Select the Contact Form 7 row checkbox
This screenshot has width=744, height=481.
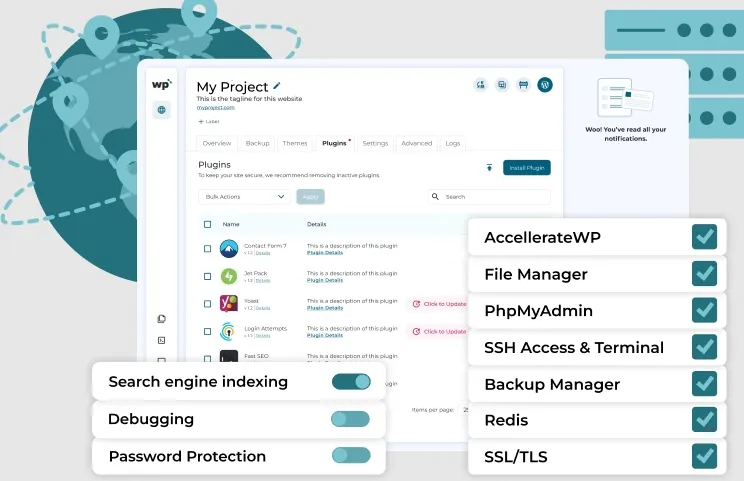207,249
